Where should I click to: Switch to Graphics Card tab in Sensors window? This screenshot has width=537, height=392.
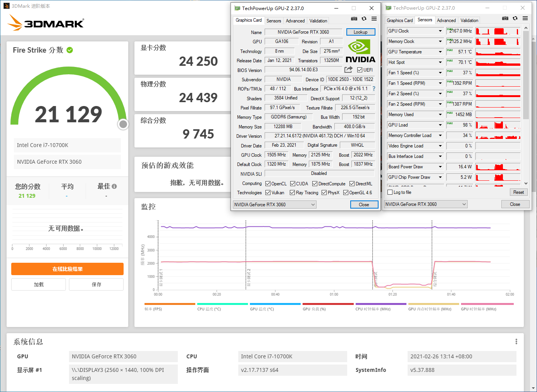[x=400, y=21]
